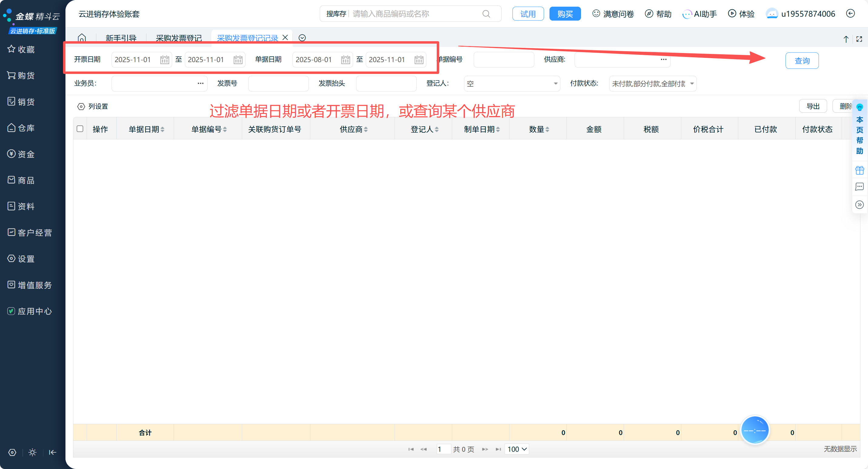Switch to the 采购发票登记 tab
This screenshot has width=868, height=469.
pyautogui.click(x=179, y=38)
